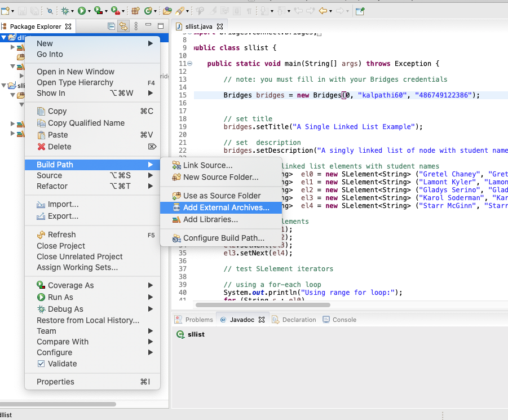This screenshot has height=420, width=508.
Task: Click the editor horizontal scrollbar thumb
Action: coord(263,305)
